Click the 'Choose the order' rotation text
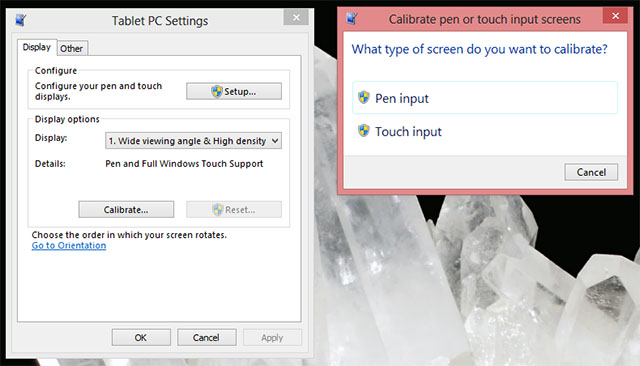 [x=129, y=235]
